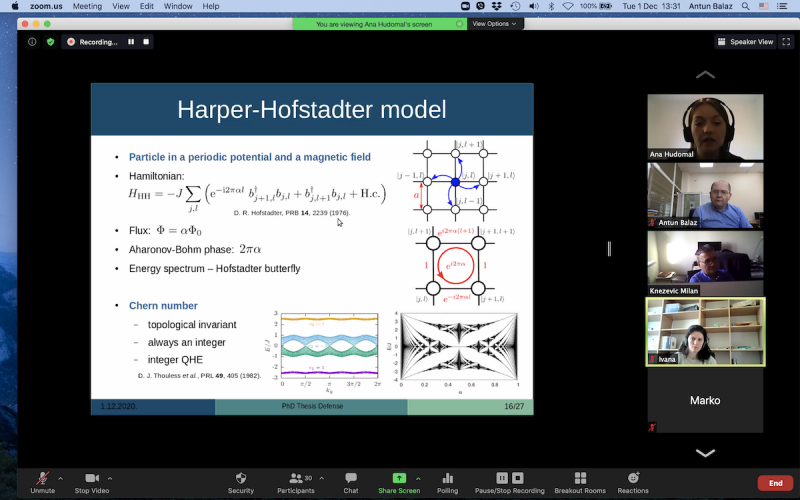The image size is (800, 500).
Task: Open the View menu in menu bar
Action: (x=121, y=6)
